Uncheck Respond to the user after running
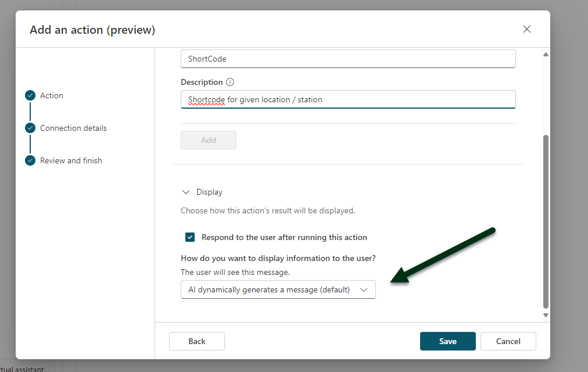 point(190,237)
